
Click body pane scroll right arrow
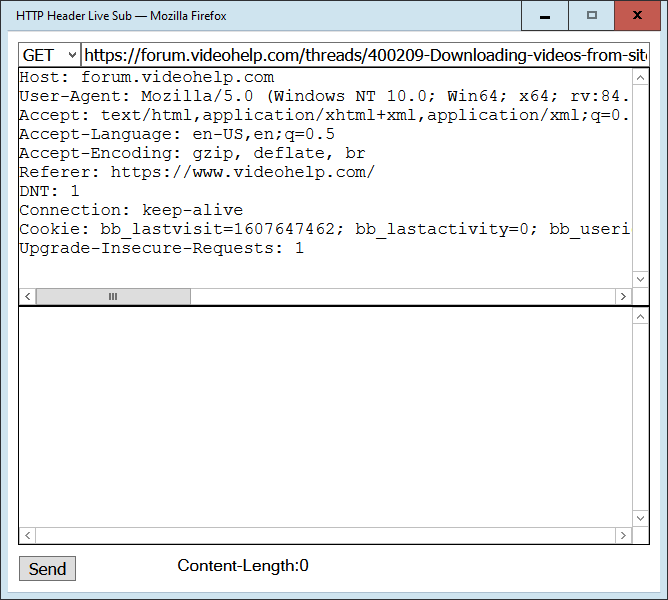pyautogui.click(x=623, y=535)
